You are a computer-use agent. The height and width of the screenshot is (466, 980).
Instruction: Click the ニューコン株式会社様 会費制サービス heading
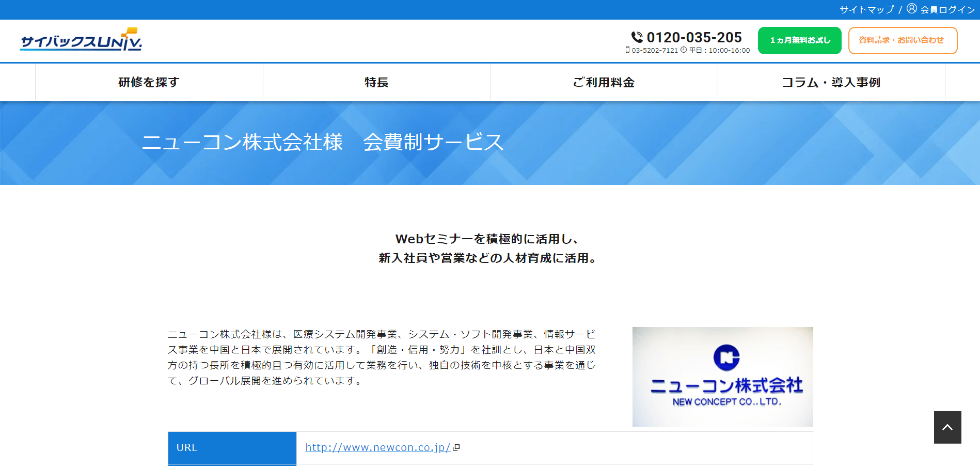pos(323,142)
